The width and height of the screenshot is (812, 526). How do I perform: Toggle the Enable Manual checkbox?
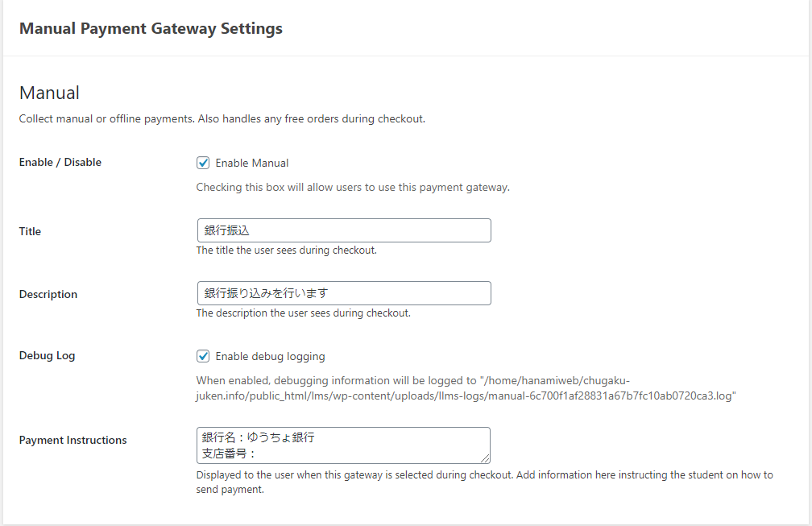[203, 163]
